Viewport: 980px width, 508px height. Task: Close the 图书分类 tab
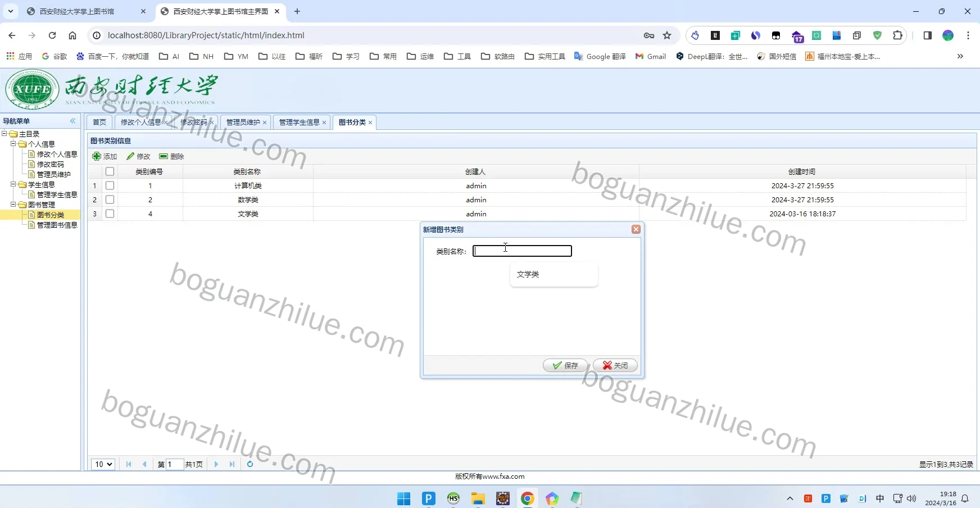coord(370,123)
